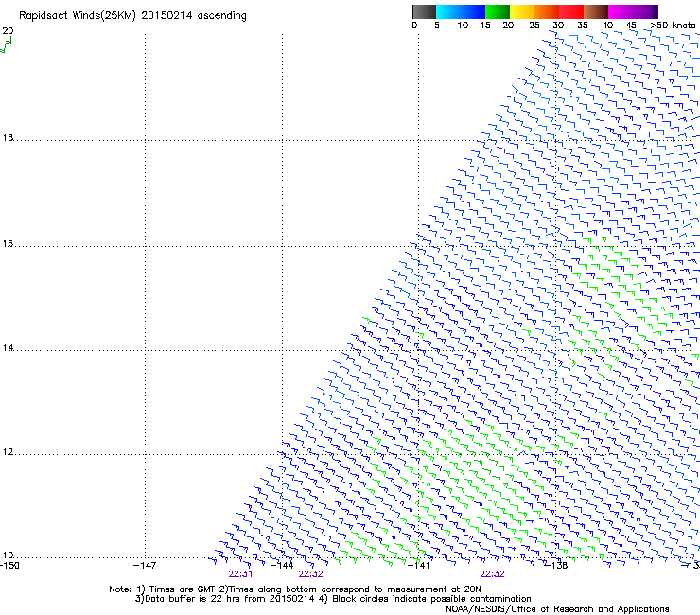Image resolution: width=700 pixels, height=615 pixels.
Task: Click the note line about 'Data buffer is 22 hrs'
Action: pyautogui.click(x=333, y=599)
